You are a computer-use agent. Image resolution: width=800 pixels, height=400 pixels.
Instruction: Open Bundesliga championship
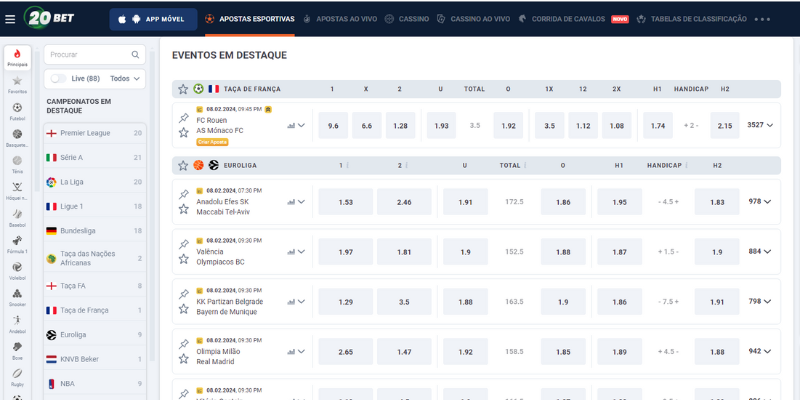94,231
